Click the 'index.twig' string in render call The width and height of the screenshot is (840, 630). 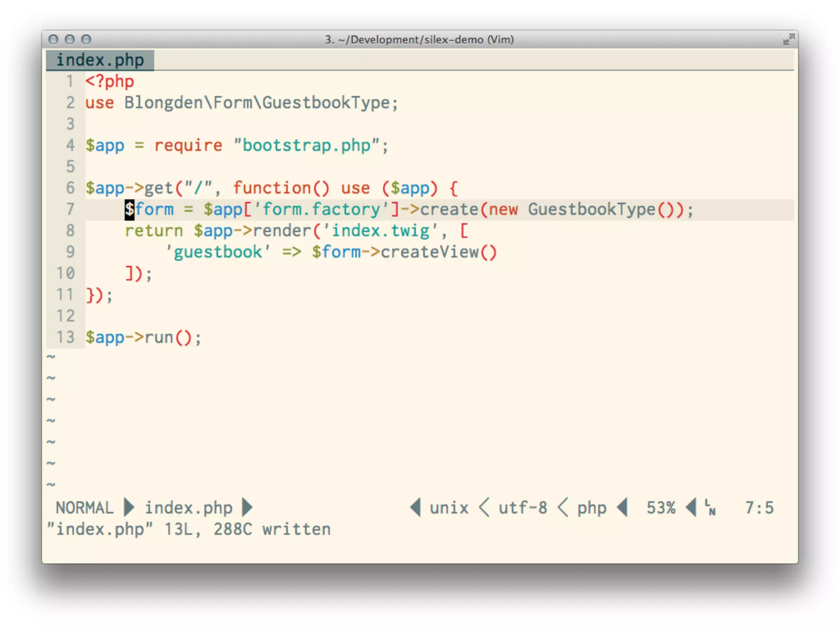click(380, 231)
